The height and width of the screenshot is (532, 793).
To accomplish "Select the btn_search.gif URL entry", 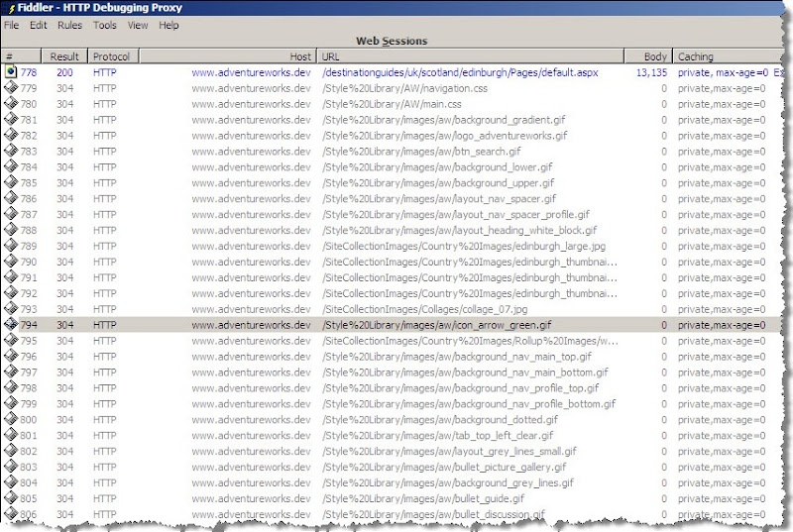I will [421, 151].
